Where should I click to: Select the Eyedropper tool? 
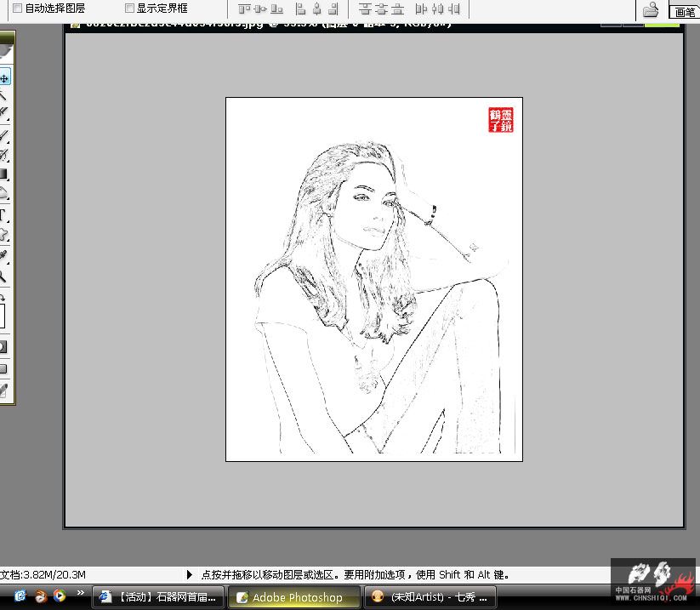pos(3,255)
